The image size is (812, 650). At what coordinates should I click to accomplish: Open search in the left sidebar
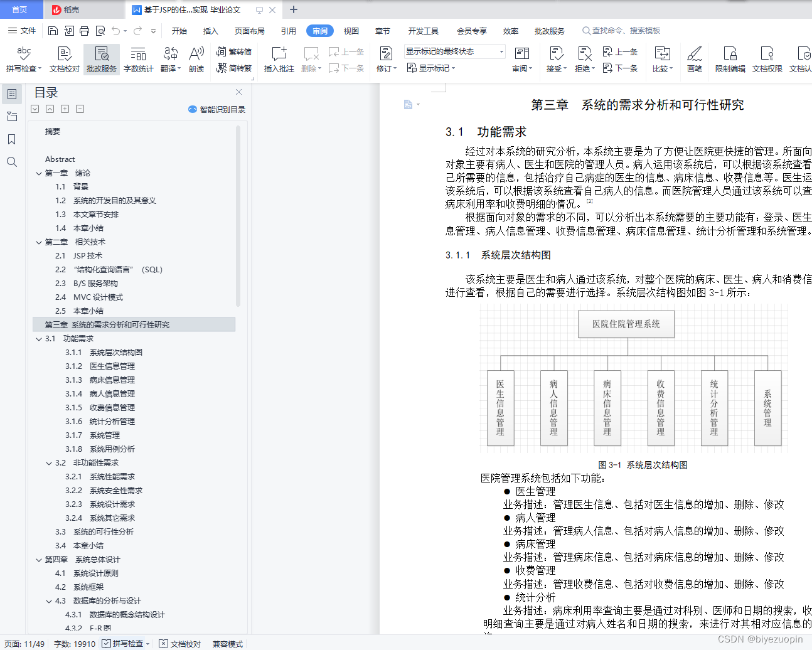[11, 162]
